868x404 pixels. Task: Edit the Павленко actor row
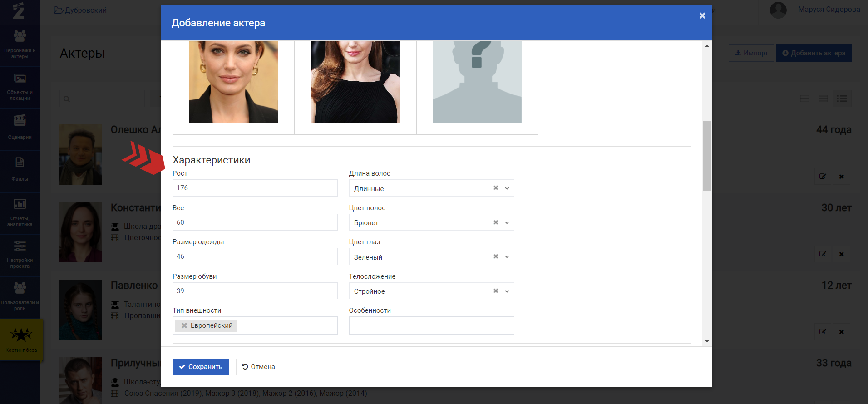pos(823,332)
